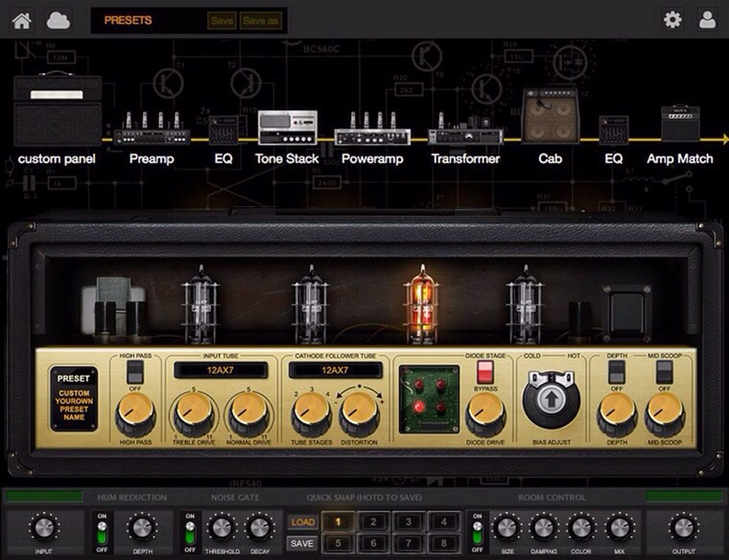
Task: Toggle the High Pass switch
Action: pyautogui.click(x=135, y=372)
